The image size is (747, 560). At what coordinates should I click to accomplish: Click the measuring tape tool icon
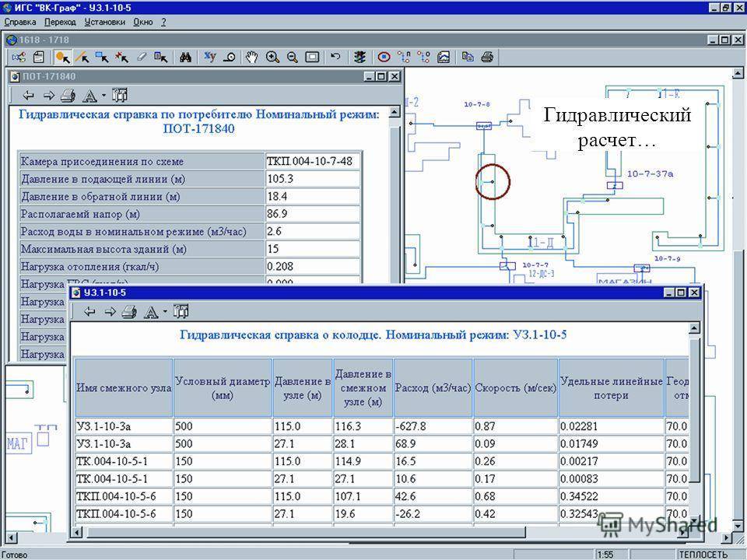[230, 57]
